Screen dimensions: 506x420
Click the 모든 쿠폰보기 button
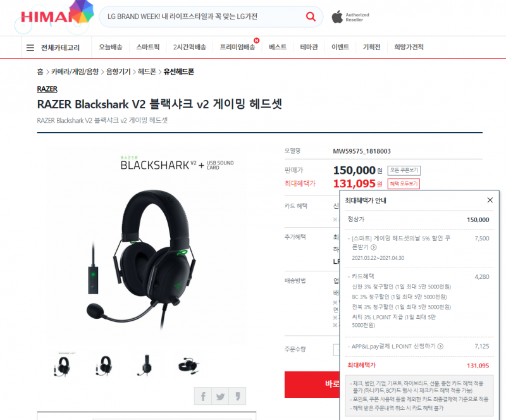coord(404,170)
